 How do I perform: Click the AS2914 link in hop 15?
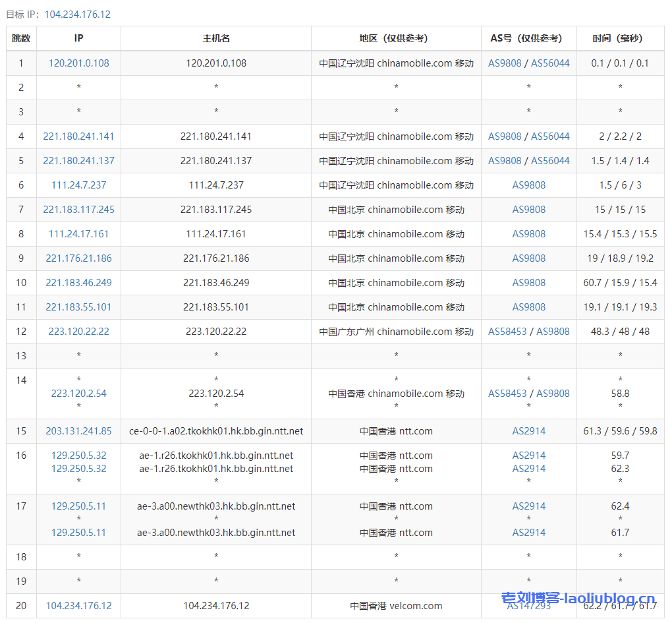tap(529, 431)
